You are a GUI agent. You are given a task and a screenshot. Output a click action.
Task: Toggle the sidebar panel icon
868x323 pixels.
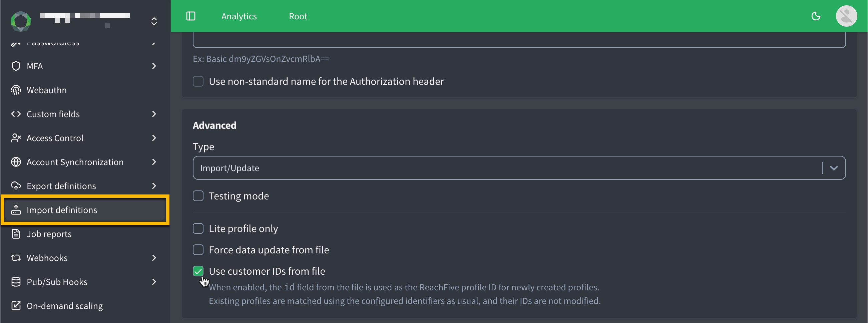[191, 16]
